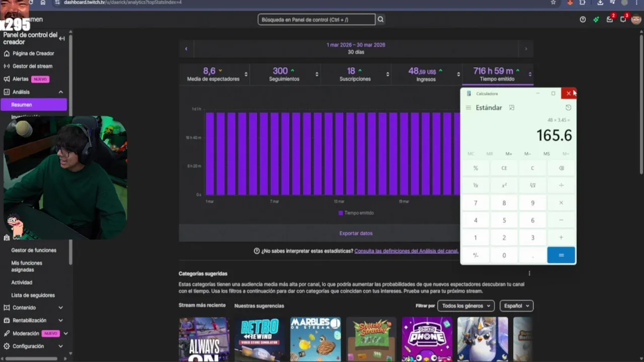
Task: Collapse the creator dashboard sidebar
Action: click(62, 38)
